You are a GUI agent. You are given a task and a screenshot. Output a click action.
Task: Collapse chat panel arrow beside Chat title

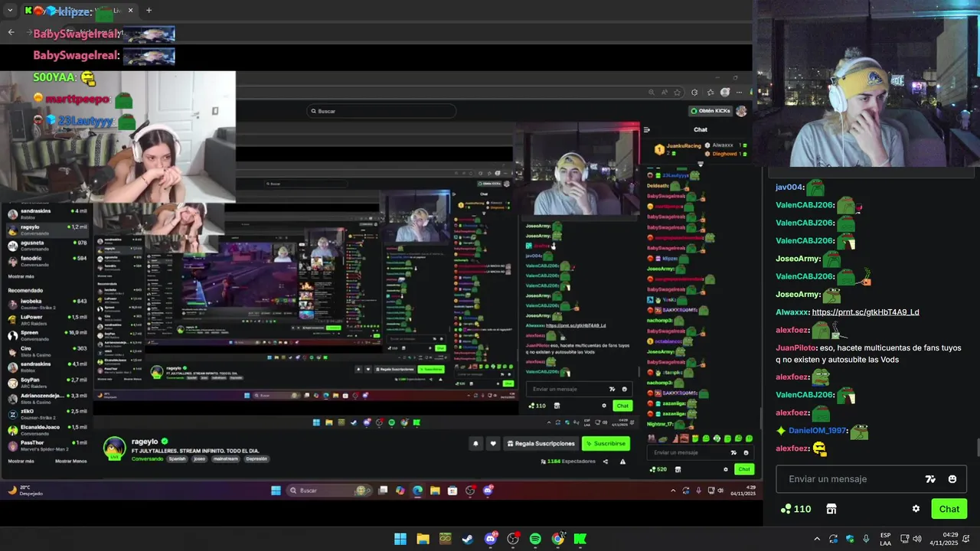[x=646, y=130]
